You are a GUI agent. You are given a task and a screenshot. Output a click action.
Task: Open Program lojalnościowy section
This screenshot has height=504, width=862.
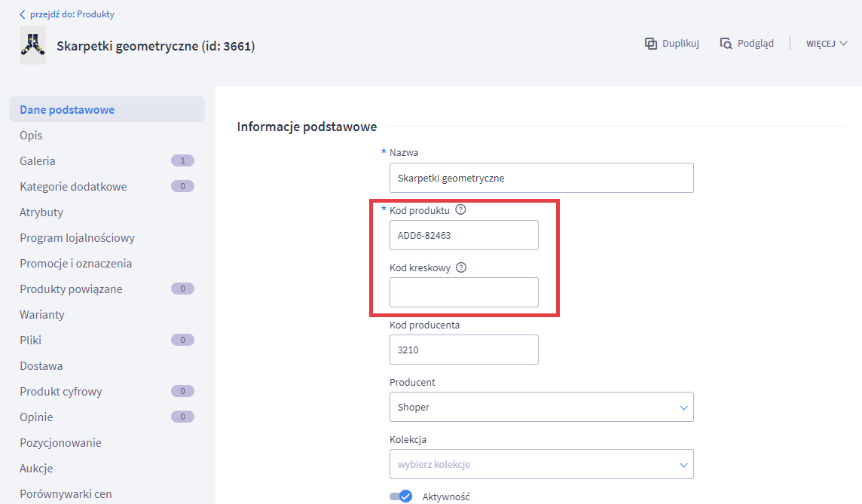point(77,238)
